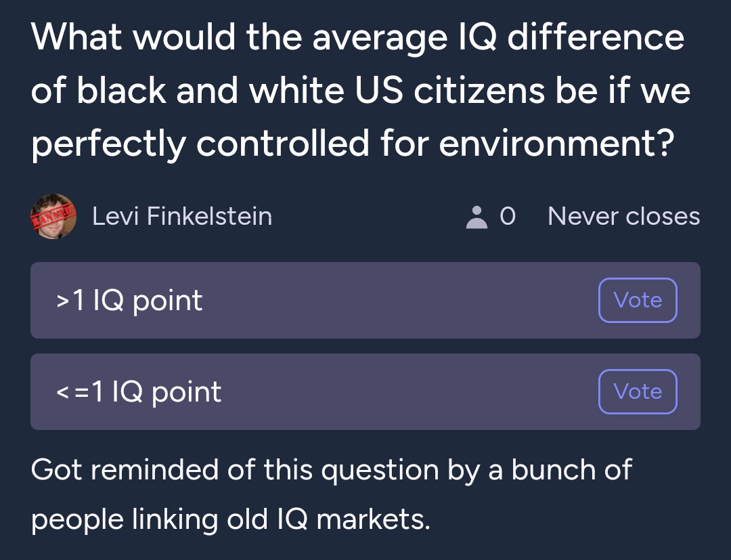731x560 pixels.
Task: Vote for the <=1 IQ point option
Action: click(x=638, y=391)
